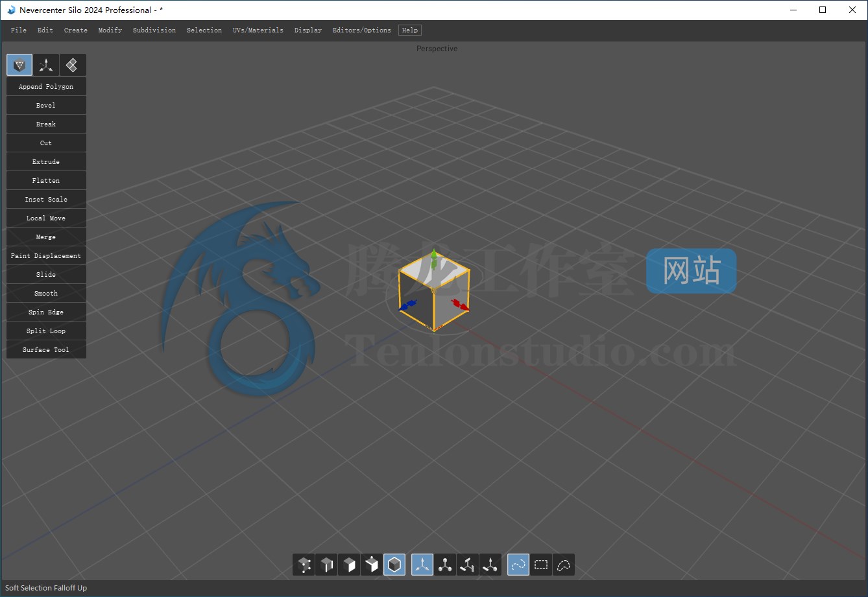Activate the Bevel tool button
Screen dimensions: 868x597
pyautogui.click(x=46, y=106)
